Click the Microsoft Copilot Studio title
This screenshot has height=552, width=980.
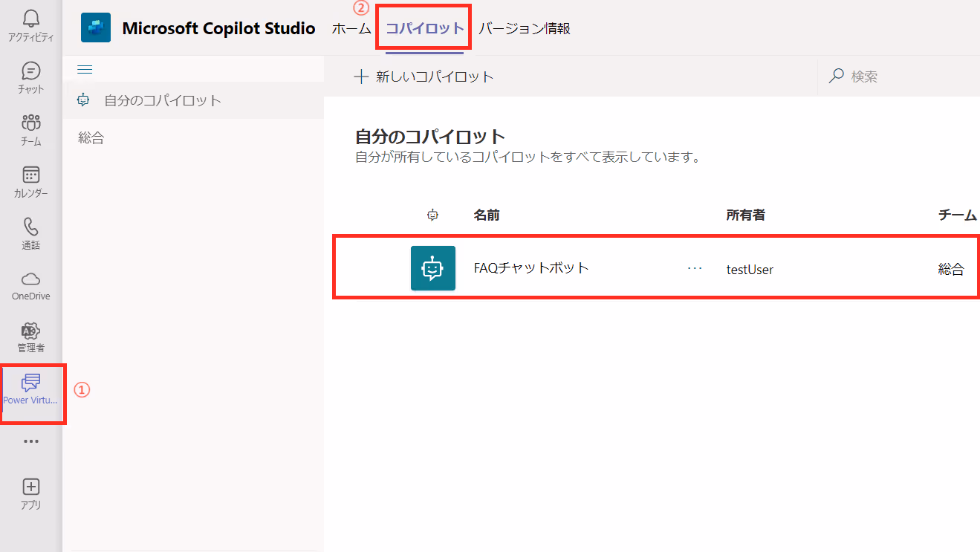coord(218,28)
